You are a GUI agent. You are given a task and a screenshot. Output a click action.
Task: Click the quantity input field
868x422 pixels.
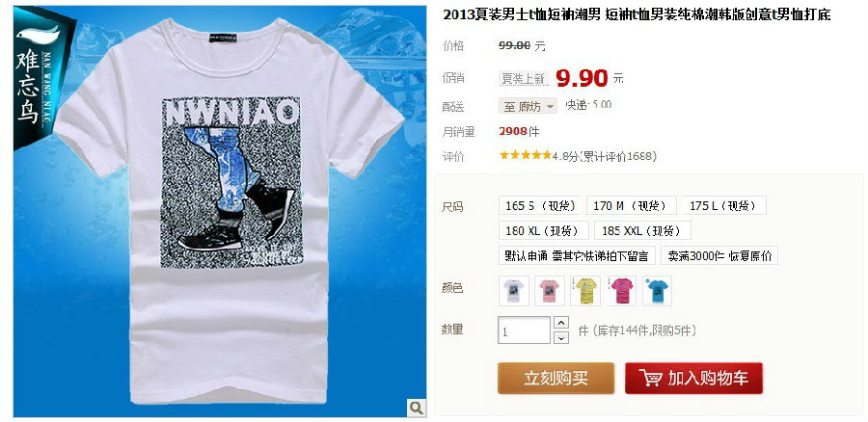click(524, 330)
